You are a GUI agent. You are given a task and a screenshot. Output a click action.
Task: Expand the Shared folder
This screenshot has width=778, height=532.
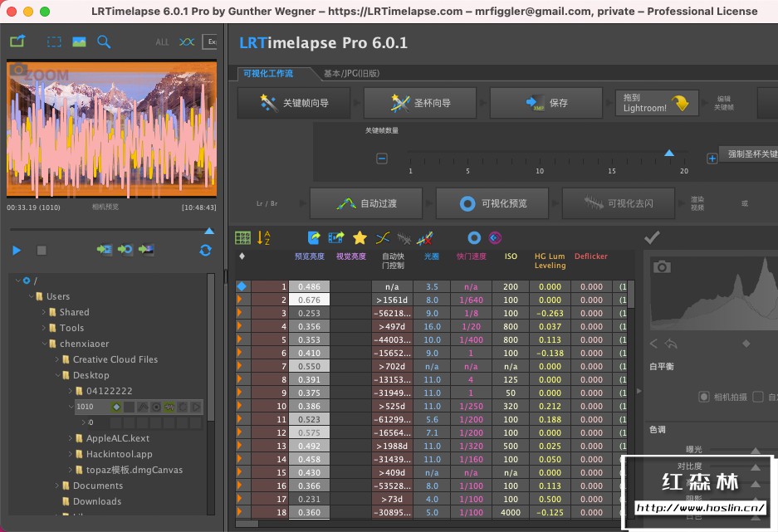point(44,312)
